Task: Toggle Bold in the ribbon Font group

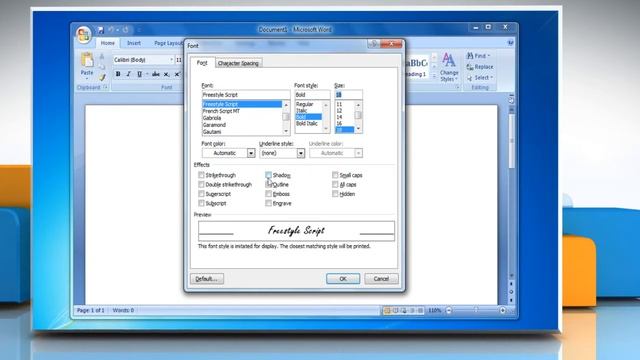Action: tap(118, 74)
